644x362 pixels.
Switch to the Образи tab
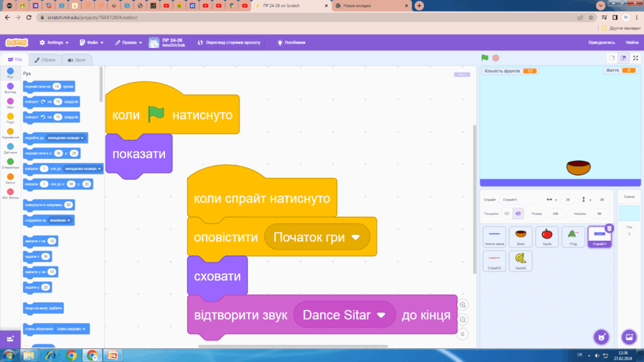[x=45, y=60]
